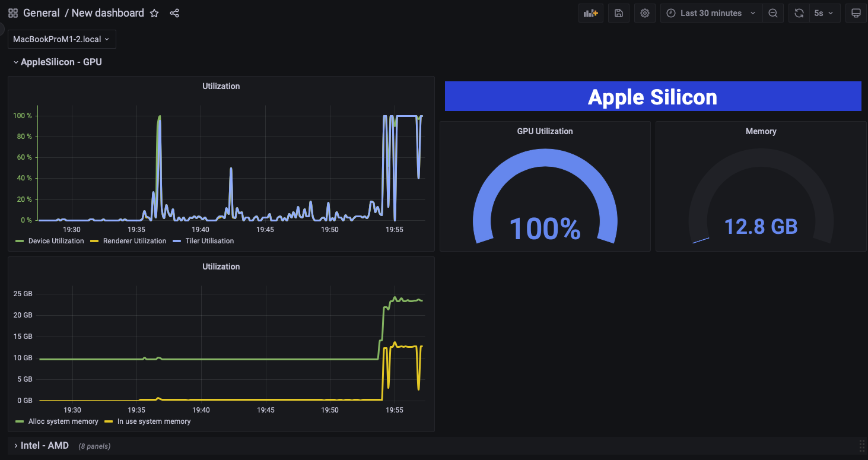Viewport: 868px width, 460px height.
Task: Open color picker for Tiler Utilisation blue swatch
Action: click(177, 241)
